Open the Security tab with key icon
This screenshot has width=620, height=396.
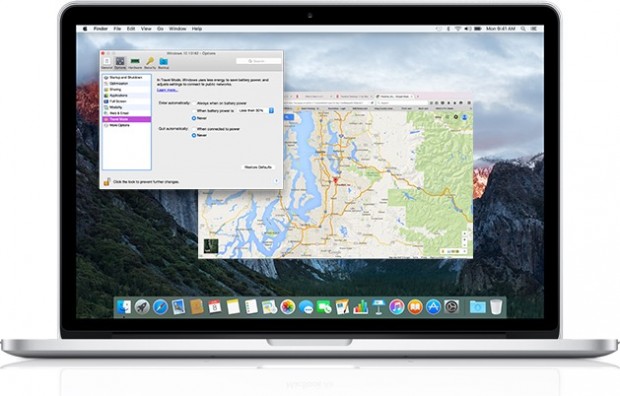coord(150,63)
